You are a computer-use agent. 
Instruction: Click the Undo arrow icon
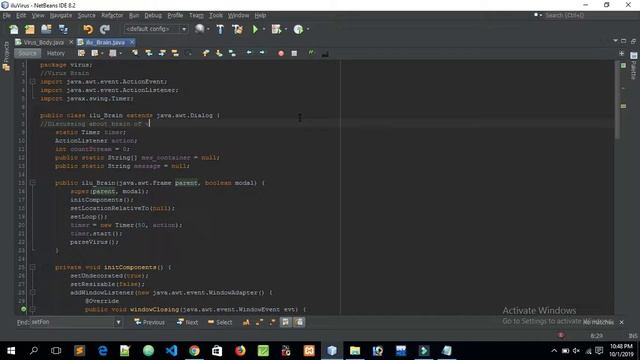pyautogui.click(x=88, y=29)
